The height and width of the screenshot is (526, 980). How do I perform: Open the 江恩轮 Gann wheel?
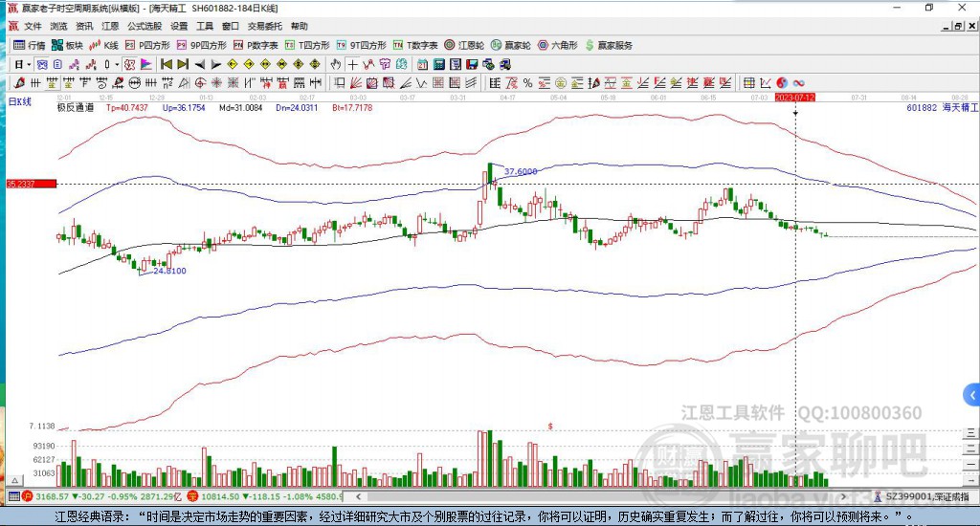point(464,45)
